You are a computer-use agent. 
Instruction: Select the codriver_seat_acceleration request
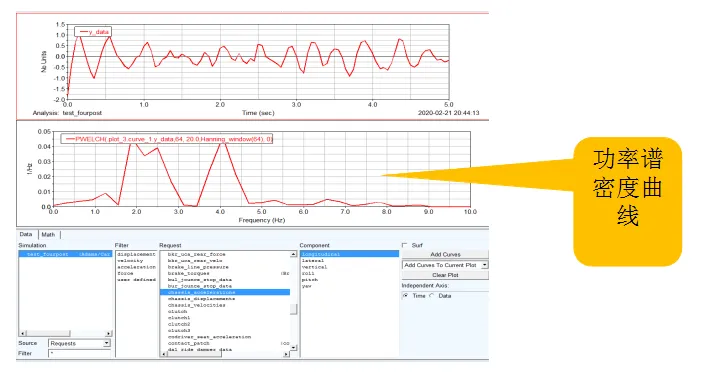pyautogui.click(x=209, y=336)
